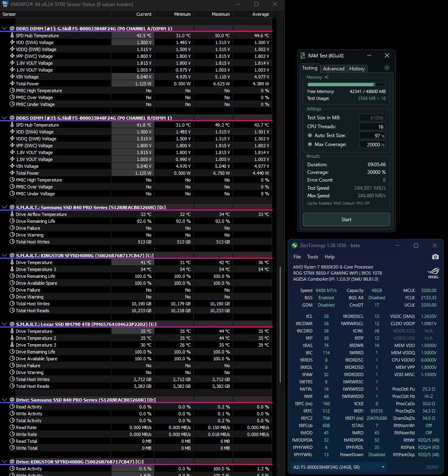Click the ZenTimings title bar app icon

point(294,245)
